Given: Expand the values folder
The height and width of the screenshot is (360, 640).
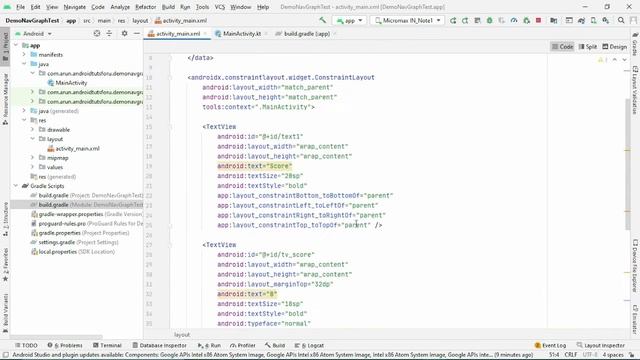Looking at the screenshot, I should click(x=32, y=167).
